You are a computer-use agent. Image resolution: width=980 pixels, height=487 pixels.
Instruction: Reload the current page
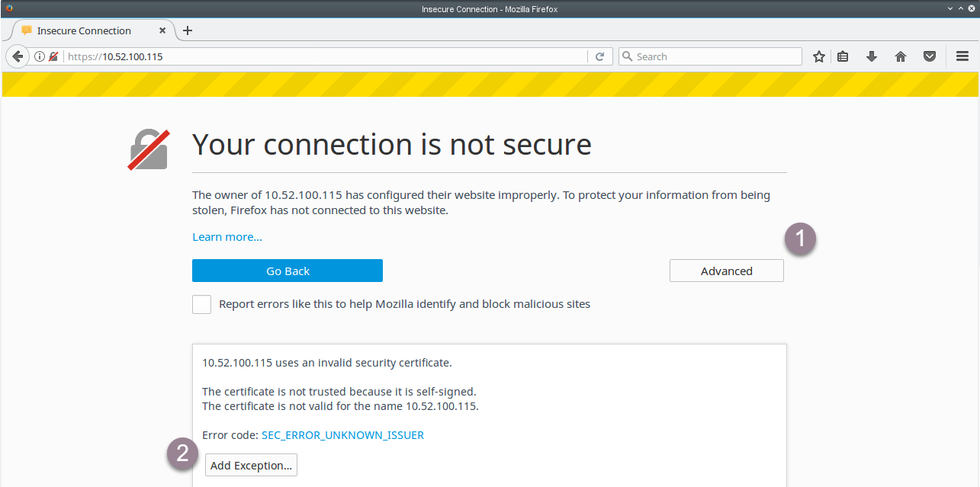tap(600, 56)
